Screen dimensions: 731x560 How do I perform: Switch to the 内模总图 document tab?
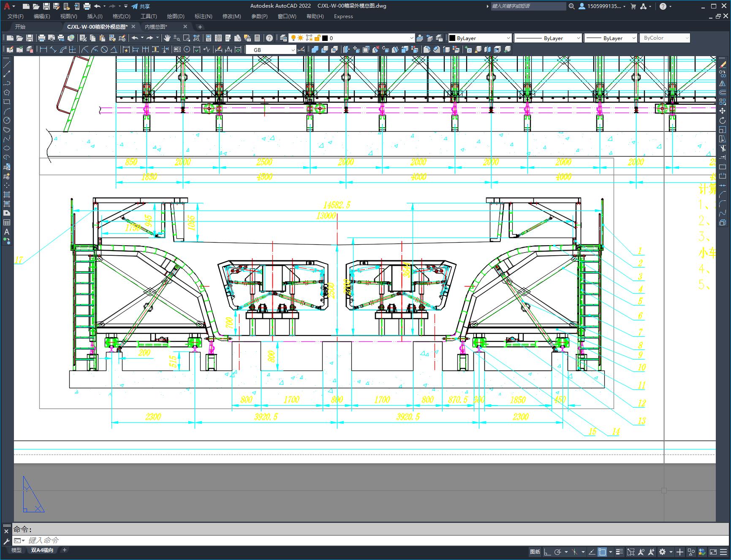156,27
